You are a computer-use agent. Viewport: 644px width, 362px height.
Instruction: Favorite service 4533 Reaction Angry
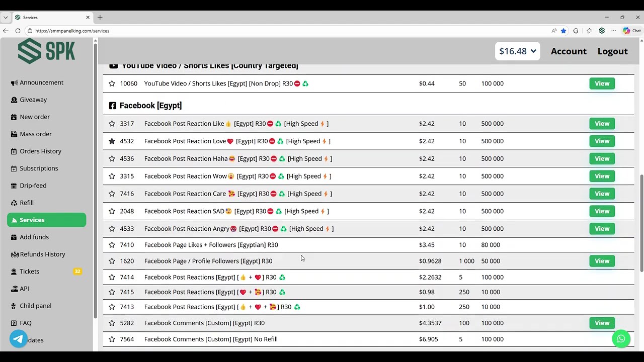112,229
